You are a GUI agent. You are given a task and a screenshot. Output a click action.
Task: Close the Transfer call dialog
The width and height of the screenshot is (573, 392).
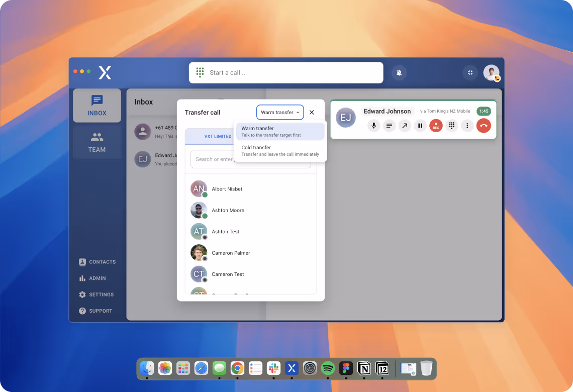[x=312, y=112]
